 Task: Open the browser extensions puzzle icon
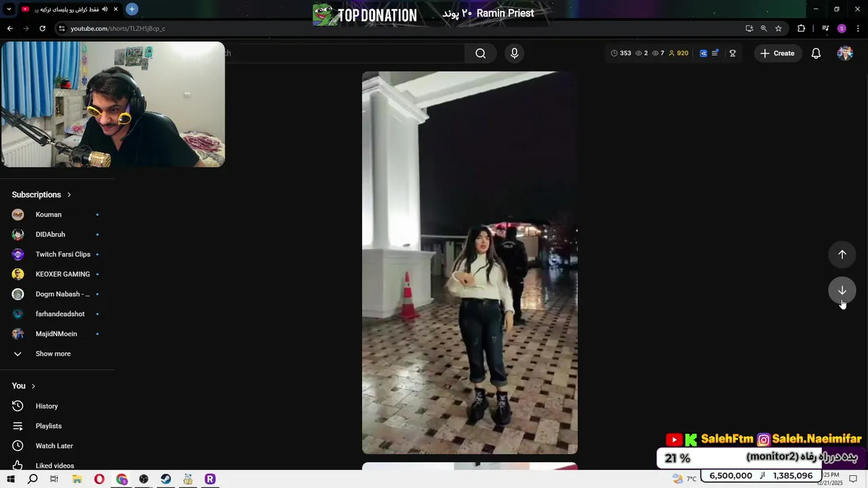[x=802, y=28]
